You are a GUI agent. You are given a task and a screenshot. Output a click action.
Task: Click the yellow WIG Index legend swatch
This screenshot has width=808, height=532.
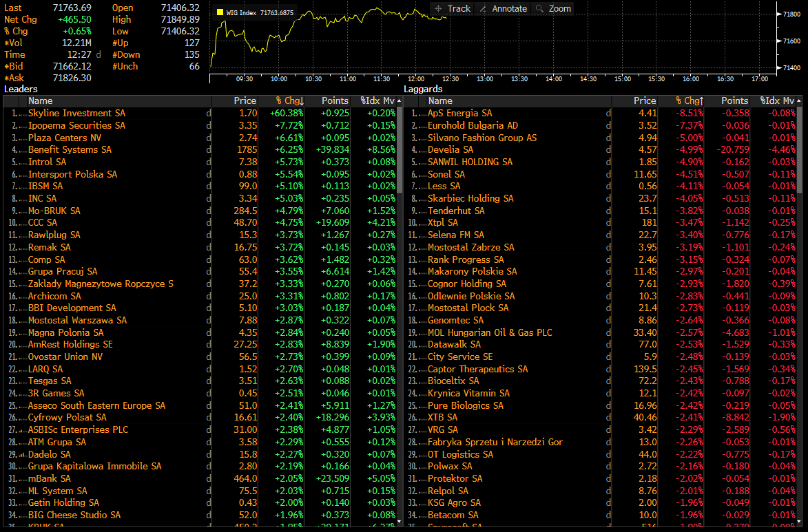point(220,12)
